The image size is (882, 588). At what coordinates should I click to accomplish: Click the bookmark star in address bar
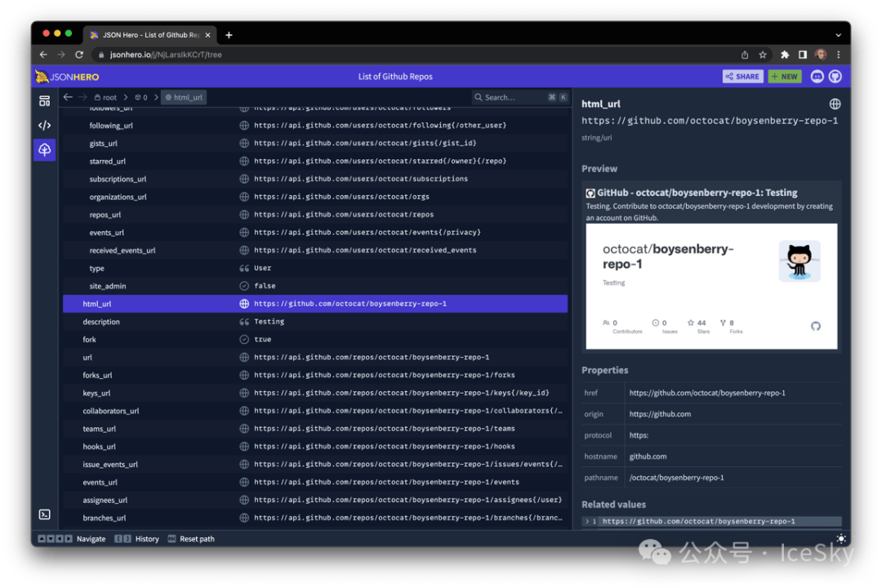pos(763,55)
